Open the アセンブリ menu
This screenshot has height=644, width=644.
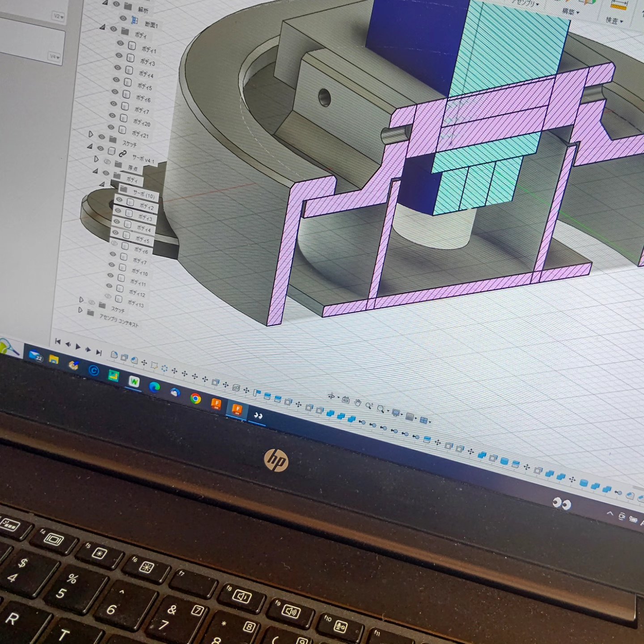[x=524, y=3]
